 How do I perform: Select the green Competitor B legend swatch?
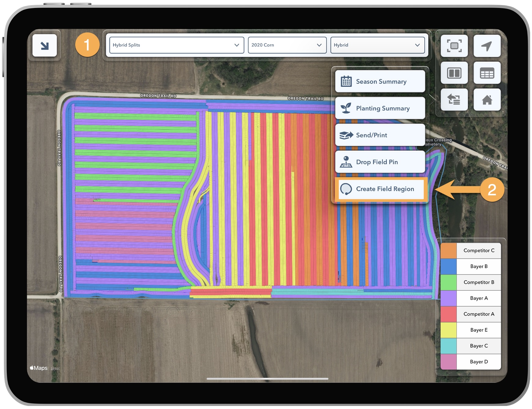(449, 282)
